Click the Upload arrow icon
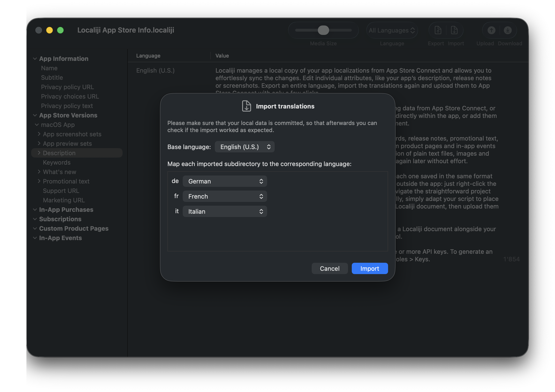The width and height of the screenshot is (555, 392). [491, 30]
